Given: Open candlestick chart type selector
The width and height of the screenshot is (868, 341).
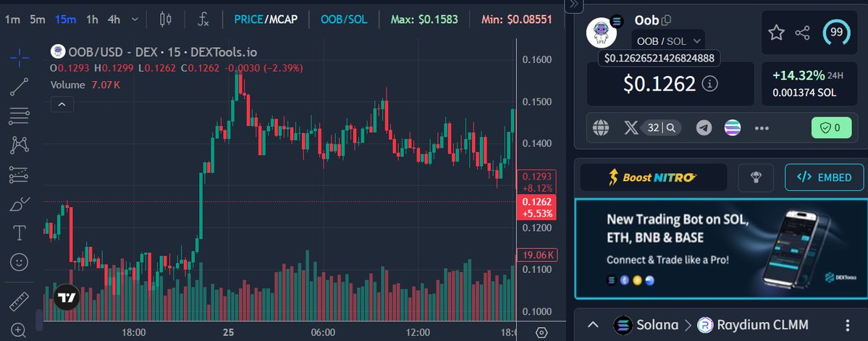Looking at the screenshot, I should pos(165,20).
